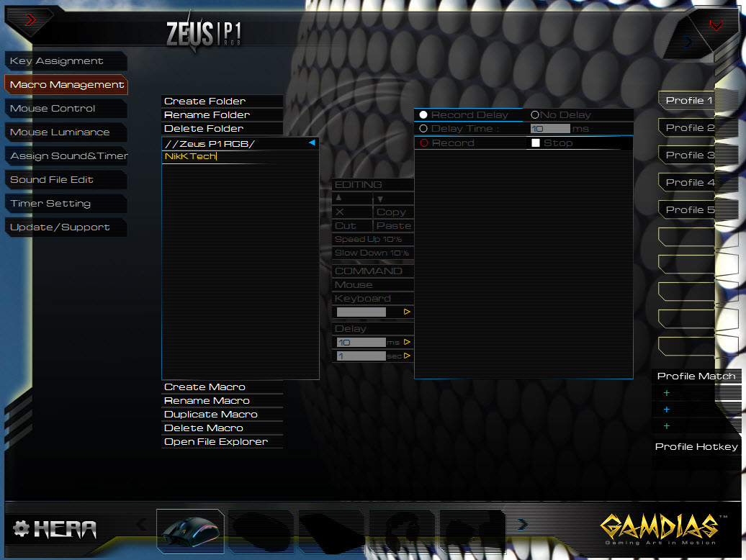Click the blue next-device arrow in bottom bar

(522, 524)
